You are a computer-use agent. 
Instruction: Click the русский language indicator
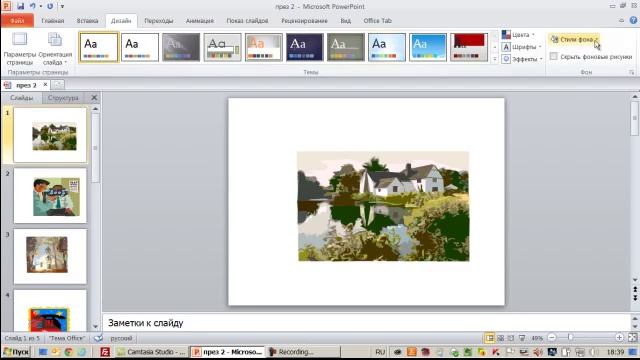(x=121, y=338)
